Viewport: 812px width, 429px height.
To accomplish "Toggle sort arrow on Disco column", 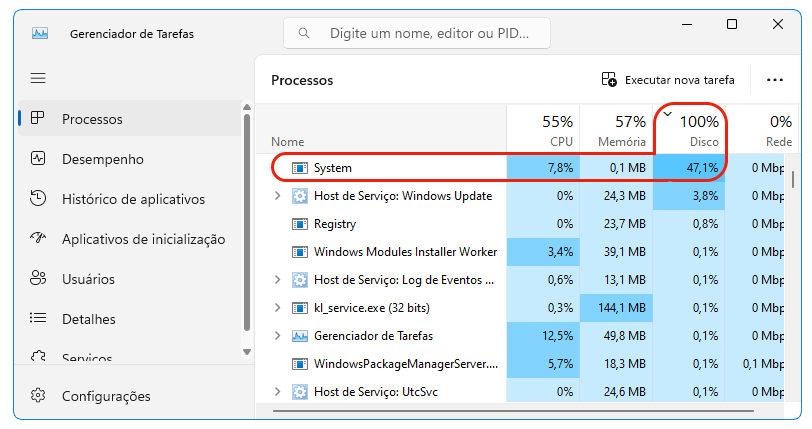I will tap(668, 114).
